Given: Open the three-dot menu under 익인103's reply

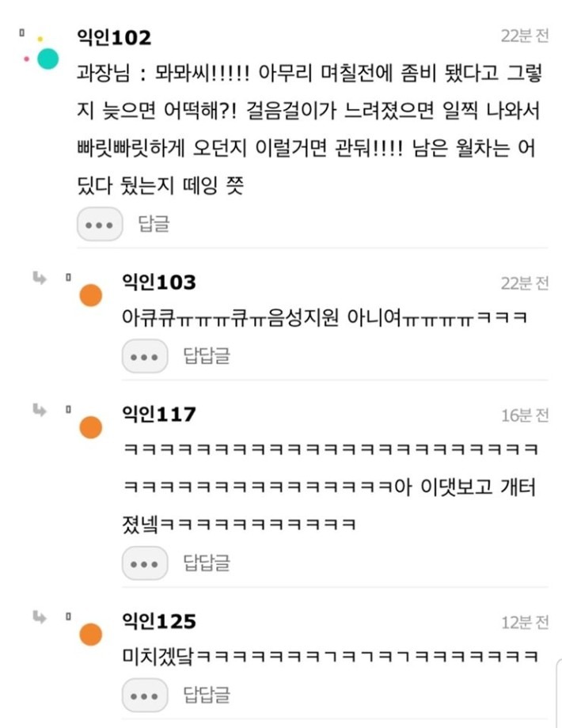Looking at the screenshot, I should (145, 356).
